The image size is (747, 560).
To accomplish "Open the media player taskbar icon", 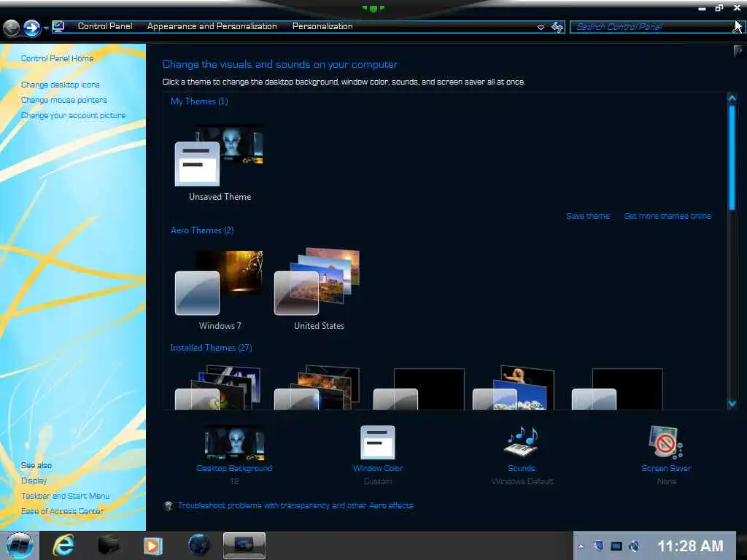I will tap(153, 545).
